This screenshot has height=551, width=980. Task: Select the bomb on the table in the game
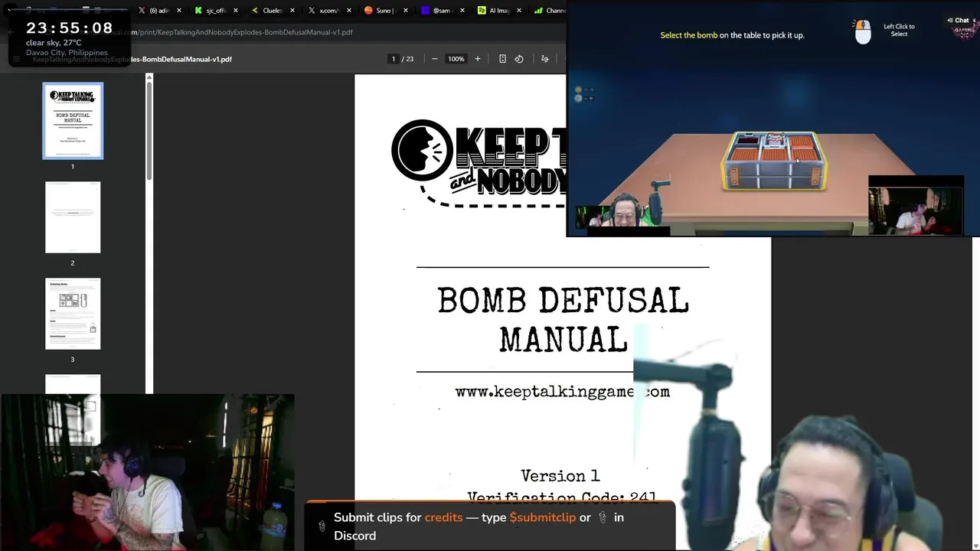(774, 161)
